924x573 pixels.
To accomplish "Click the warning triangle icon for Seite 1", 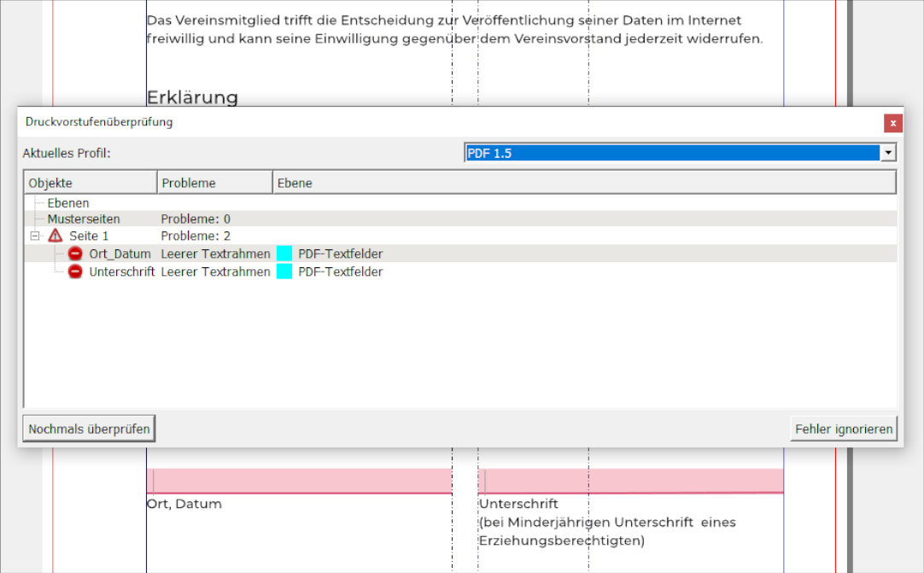I will click(x=56, y=236).
